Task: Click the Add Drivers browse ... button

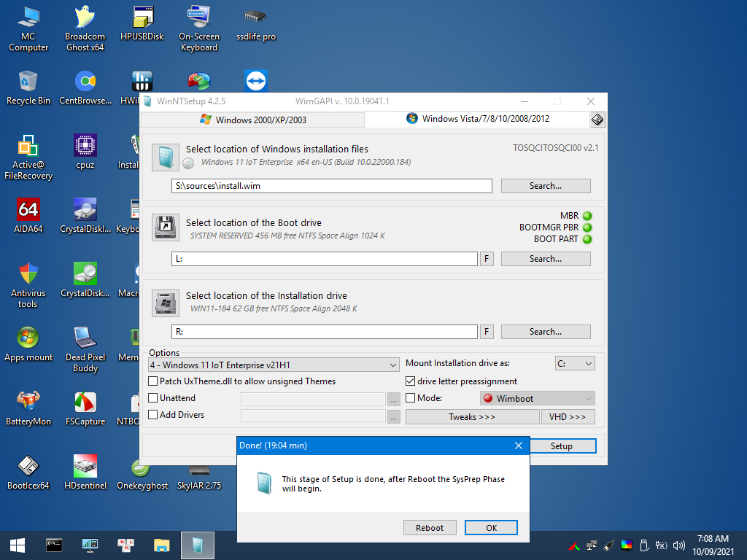Action: (x=393, y=416)
